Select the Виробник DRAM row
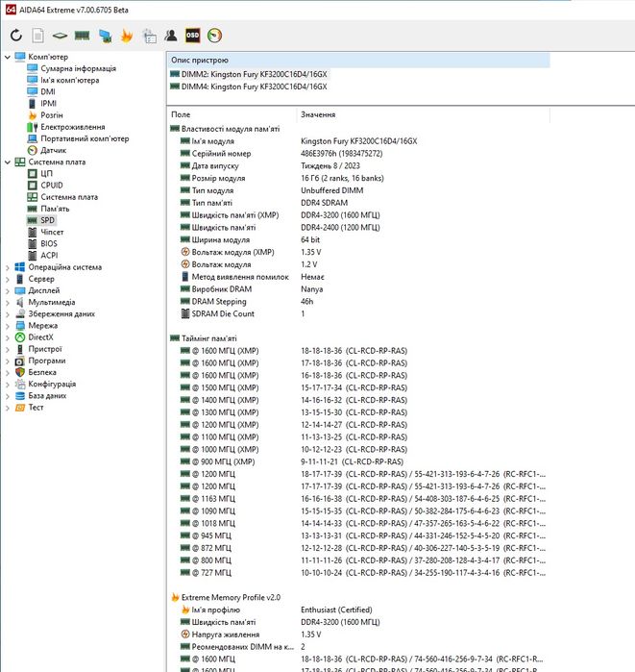The height and width of the screenshot is (672, 635). point(357,289)
